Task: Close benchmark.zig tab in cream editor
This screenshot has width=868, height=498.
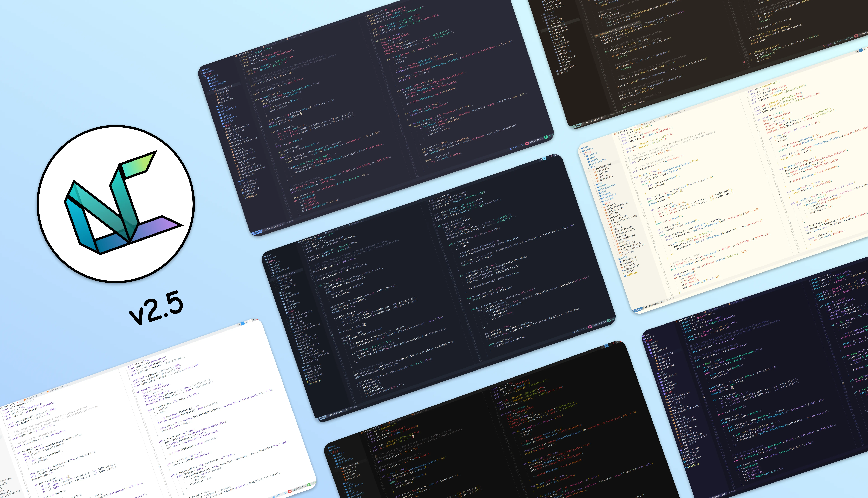Action: pos(635,127)
